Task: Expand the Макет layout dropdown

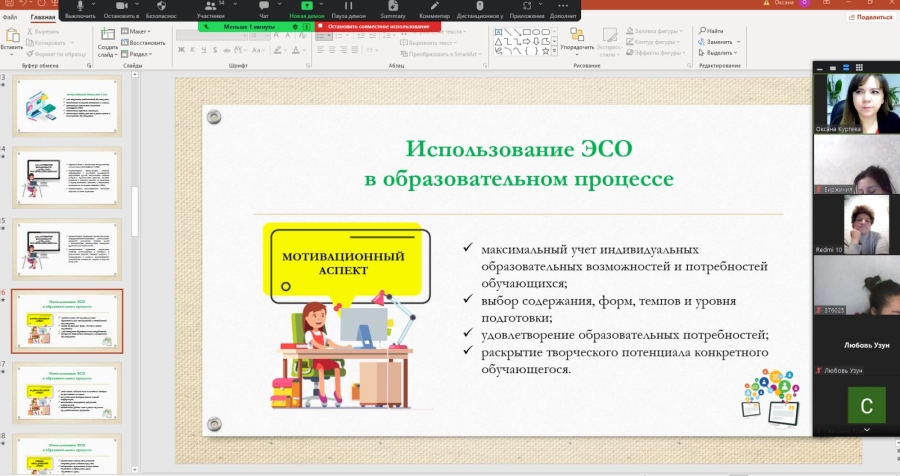Action: point(140,31)
